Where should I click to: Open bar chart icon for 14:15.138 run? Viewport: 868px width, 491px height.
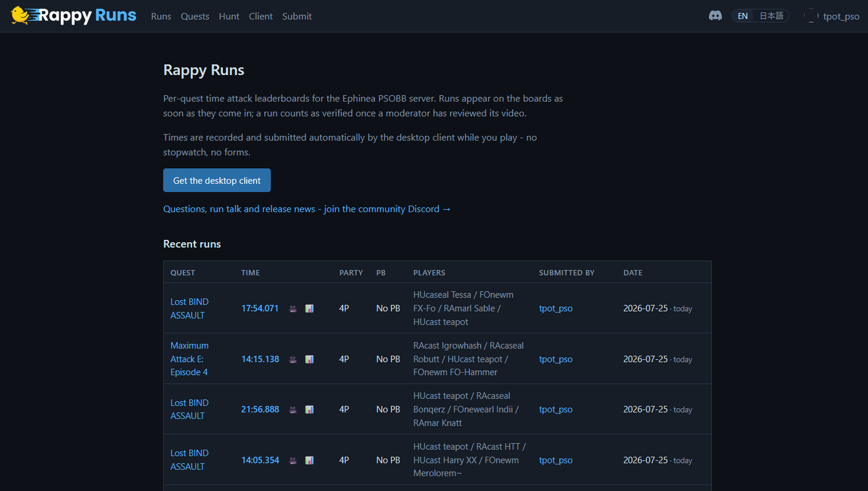pyautogui.click(x=309, y=359)
